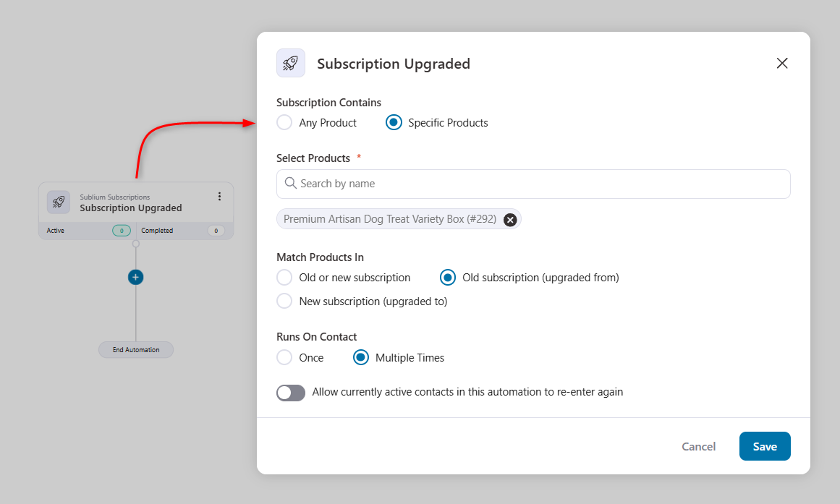Set Runs On Contact to Multiple Times
The width and height of the screenshot is (840, 504).
pyautogui.click(x=361, y=357)
